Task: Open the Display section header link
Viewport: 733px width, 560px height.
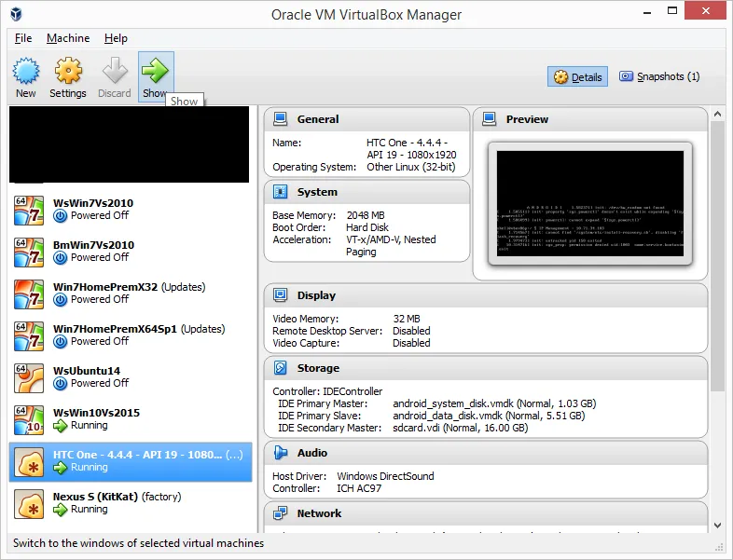Action: tap(316, 295)
